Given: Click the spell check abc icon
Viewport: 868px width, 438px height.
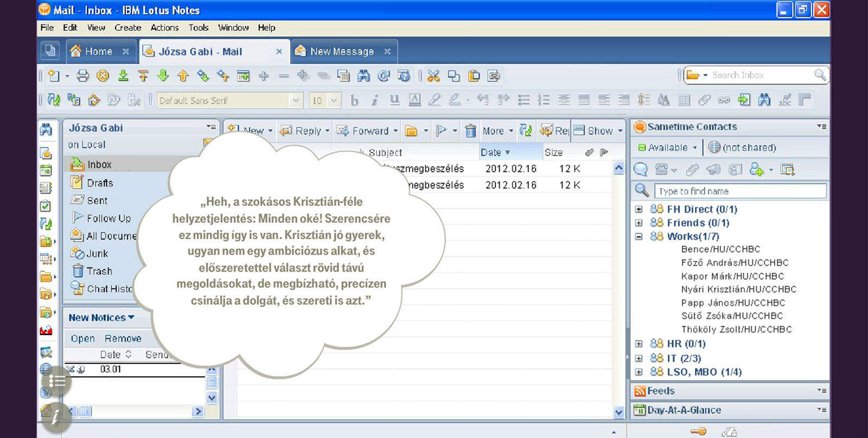Looking at the screenshot, I should 784,100.
